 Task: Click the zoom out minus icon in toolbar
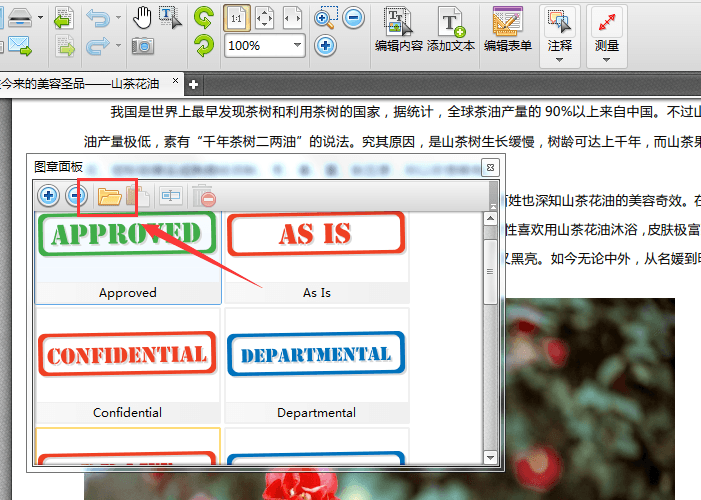353,18
